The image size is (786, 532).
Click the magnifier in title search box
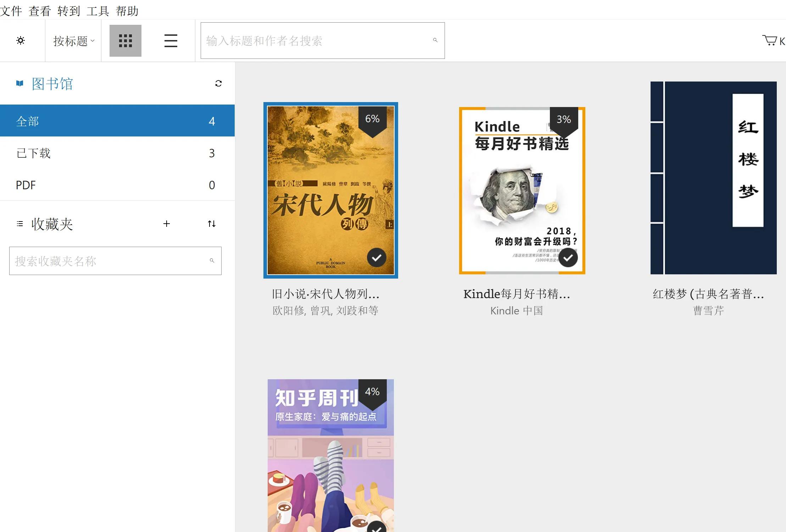[435, 40]
